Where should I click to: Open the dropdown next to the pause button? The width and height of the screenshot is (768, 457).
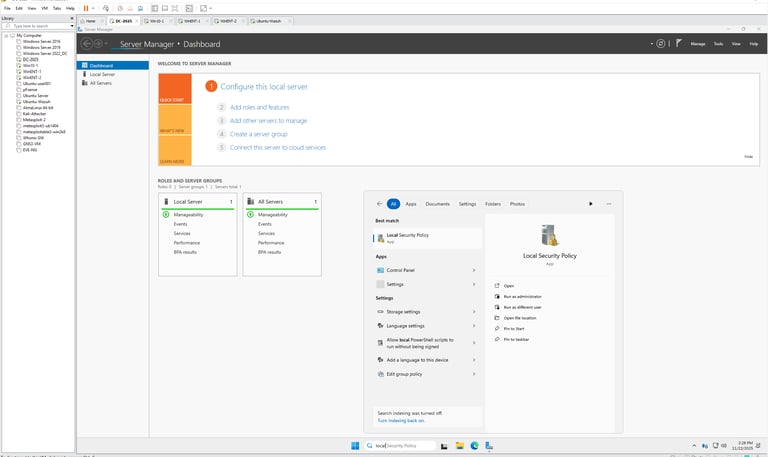[93, 8]
